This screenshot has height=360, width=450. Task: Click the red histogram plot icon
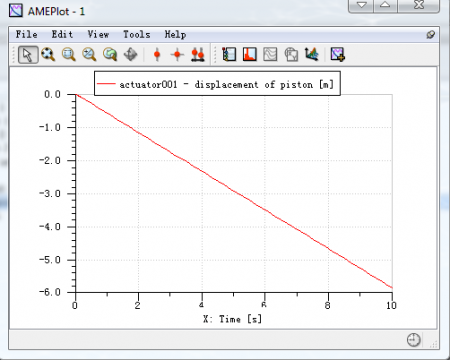pos(250,54)
